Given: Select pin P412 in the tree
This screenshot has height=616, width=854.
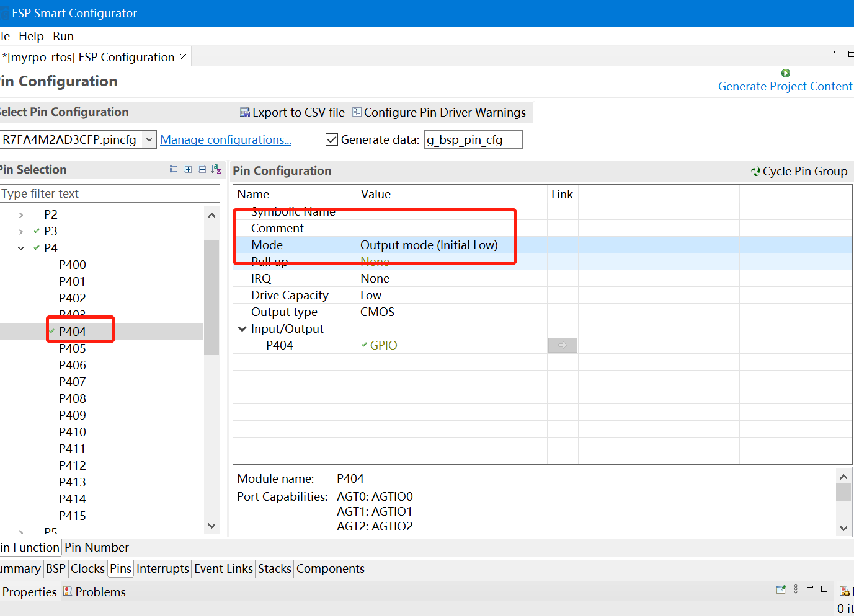Looking at the screenshot, I should 73,465.
